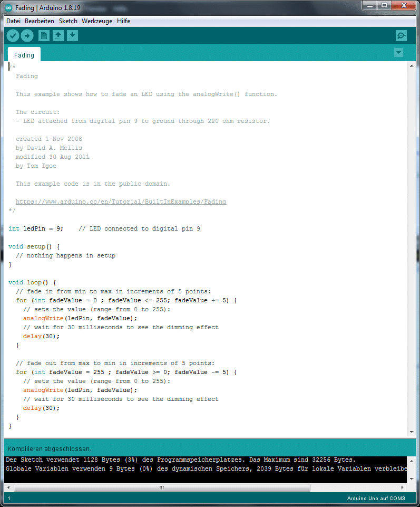Click 'LED attached from digital pin 9' comment
Viewport: 420px width, 507px height.
143,121
